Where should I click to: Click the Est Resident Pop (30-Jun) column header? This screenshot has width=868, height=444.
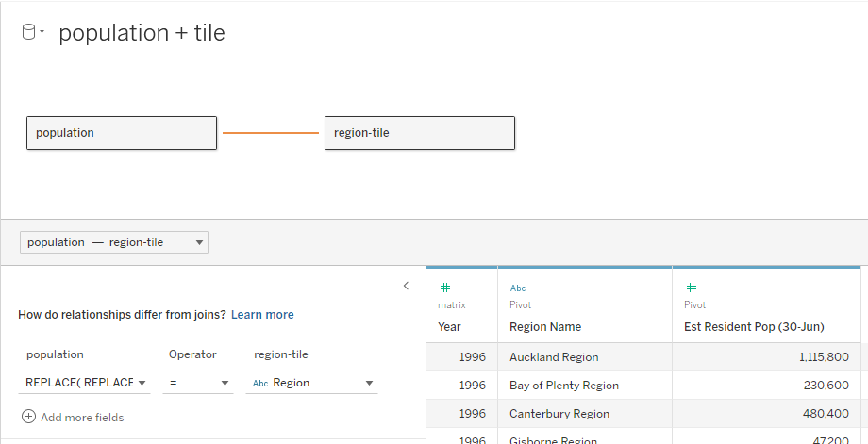point(754,327)
